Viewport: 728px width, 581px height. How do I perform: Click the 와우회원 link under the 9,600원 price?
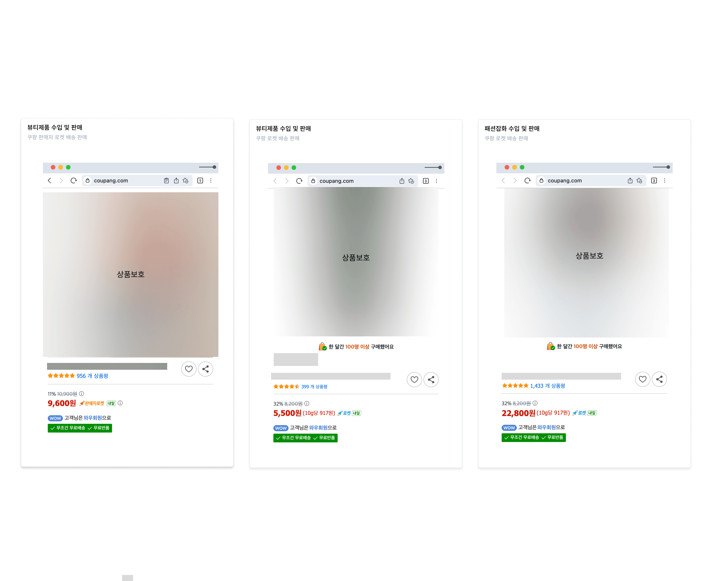[x=93, y=418]
